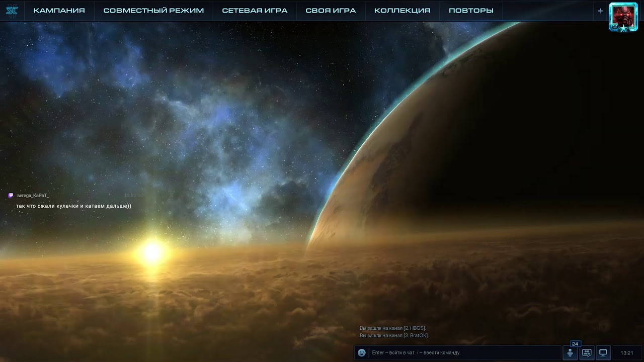Select the username serega_KaPaT_ in chat overlay
This screenshot has width=644, height=362.
(x=33, y=196)
